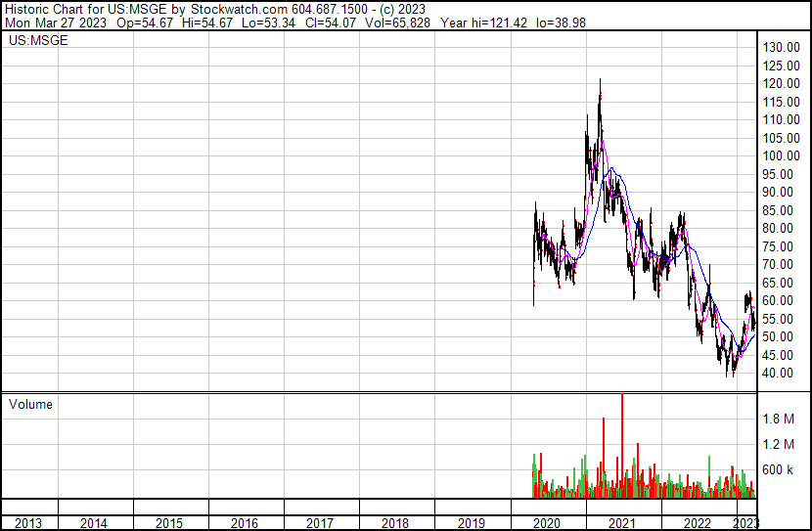
Task: Click the tallest red volume bar in 2021
Action: [x=622, y=445]
